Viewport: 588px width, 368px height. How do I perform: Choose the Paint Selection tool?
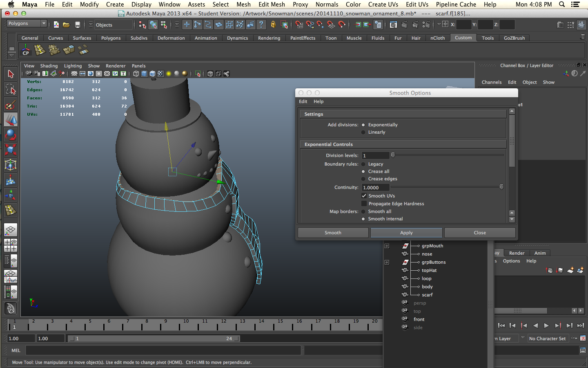click(x=11, y=105)
